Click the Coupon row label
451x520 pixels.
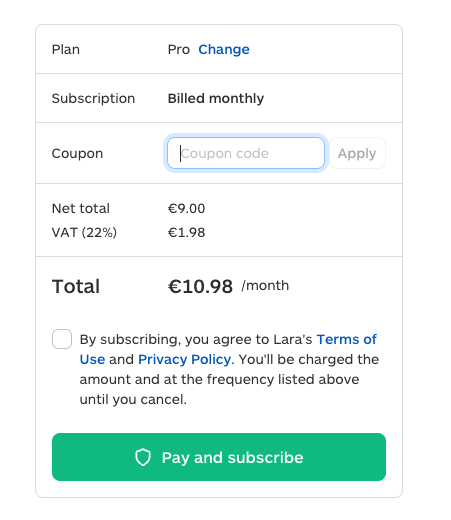pos(77,154)
